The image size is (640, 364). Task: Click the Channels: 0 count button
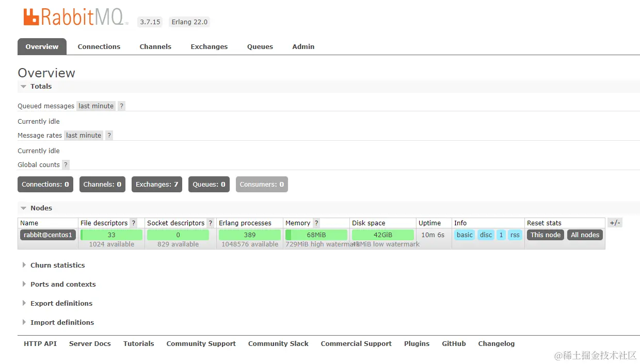(102, 185)
